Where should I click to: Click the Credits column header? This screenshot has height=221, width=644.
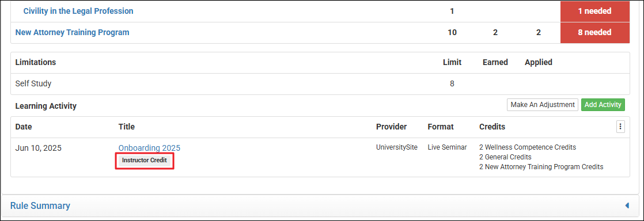tap(492, 127)
